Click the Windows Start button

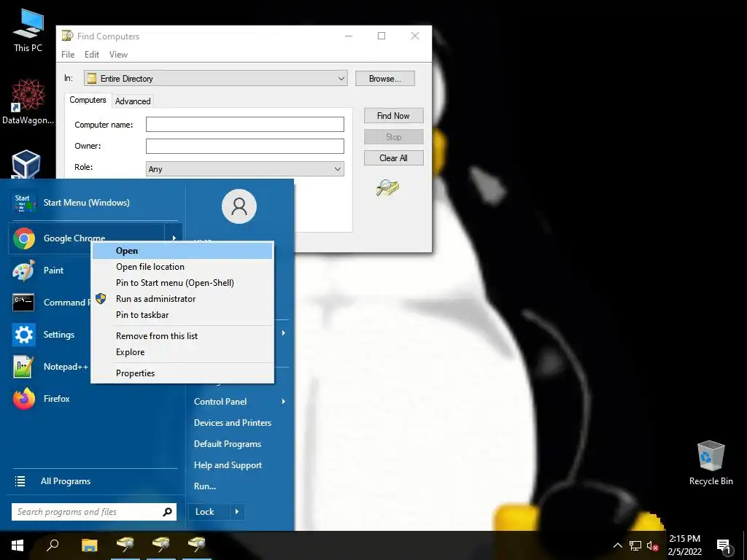pos(18,545)
